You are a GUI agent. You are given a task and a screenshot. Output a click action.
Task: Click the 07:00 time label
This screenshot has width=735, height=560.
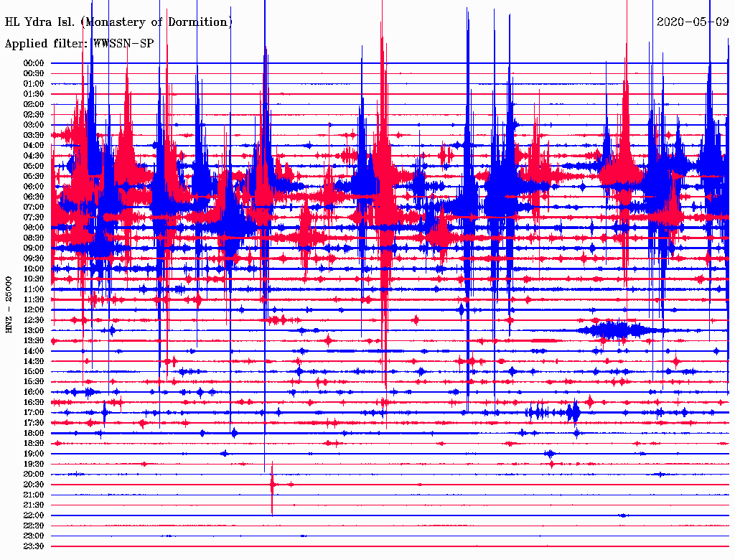[34, 207]
